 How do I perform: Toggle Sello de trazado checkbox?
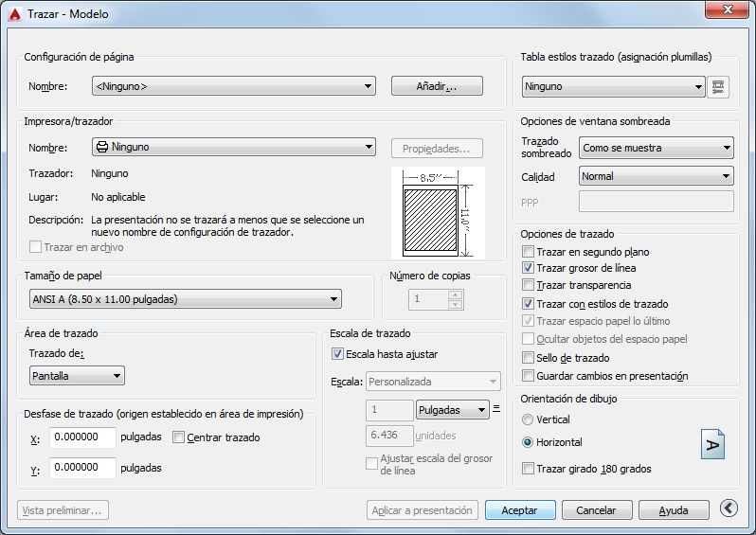point(528,358)
